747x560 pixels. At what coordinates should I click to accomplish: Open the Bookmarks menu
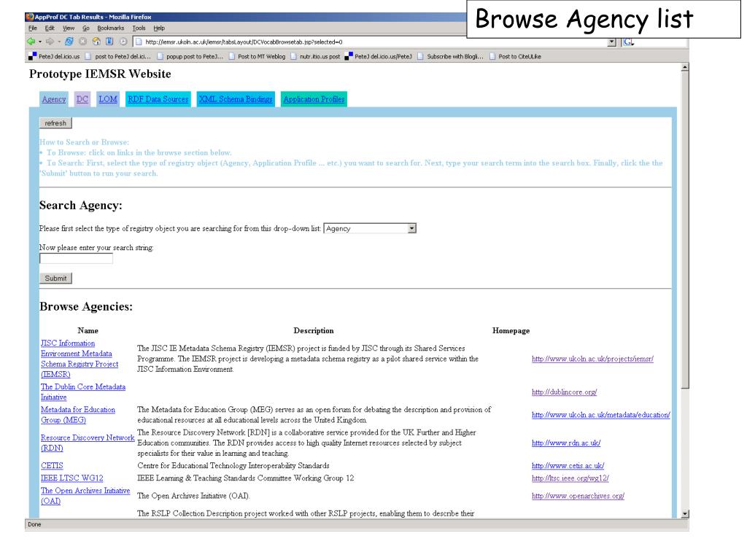click(111, 28)
